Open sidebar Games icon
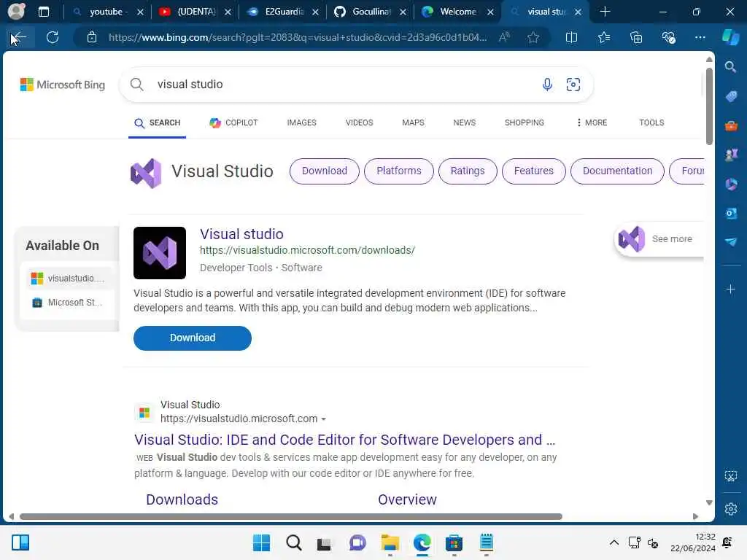 [x=731, y=155]
